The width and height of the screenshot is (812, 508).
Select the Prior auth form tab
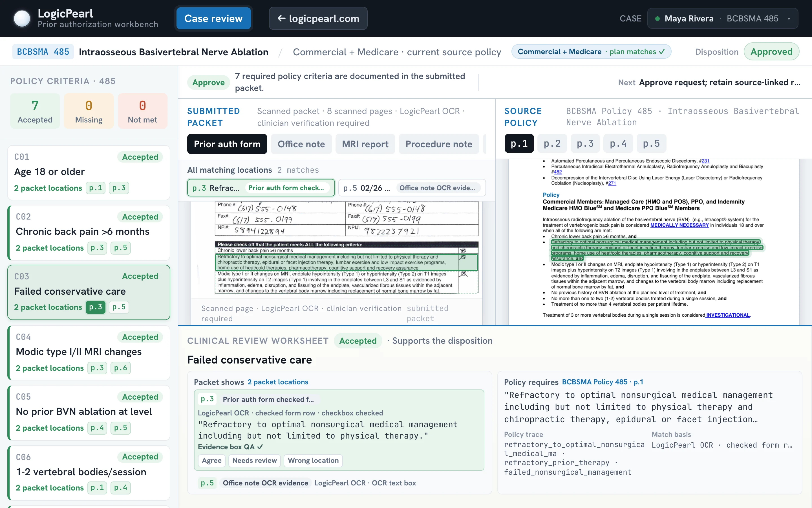point(227,144)
